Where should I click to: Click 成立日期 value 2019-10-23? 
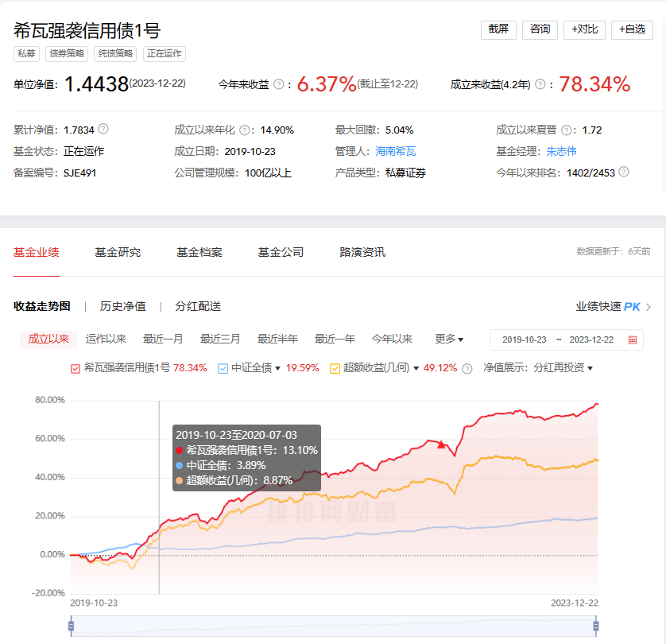(x=250, y=152)
